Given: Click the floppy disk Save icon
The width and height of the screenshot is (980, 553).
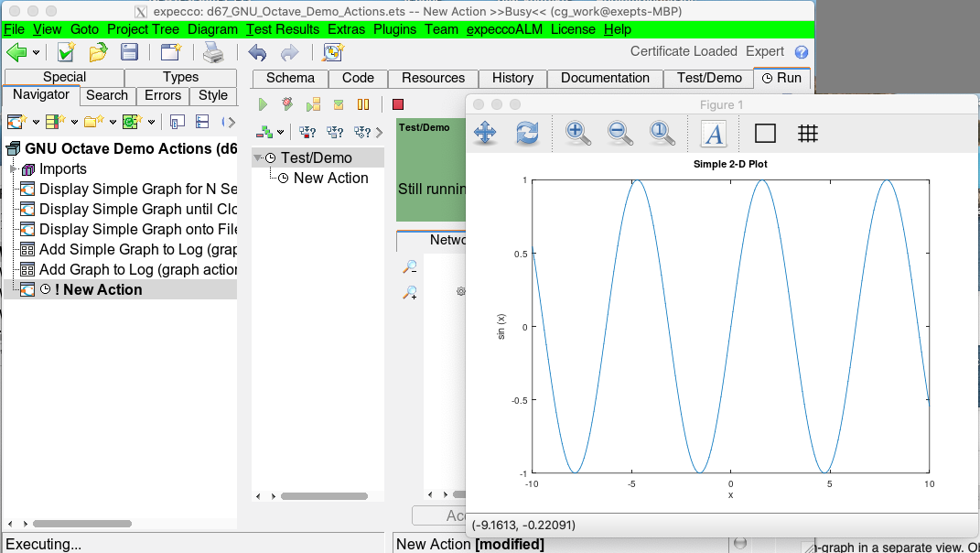Looking at the screenshot, I should 130,53.
